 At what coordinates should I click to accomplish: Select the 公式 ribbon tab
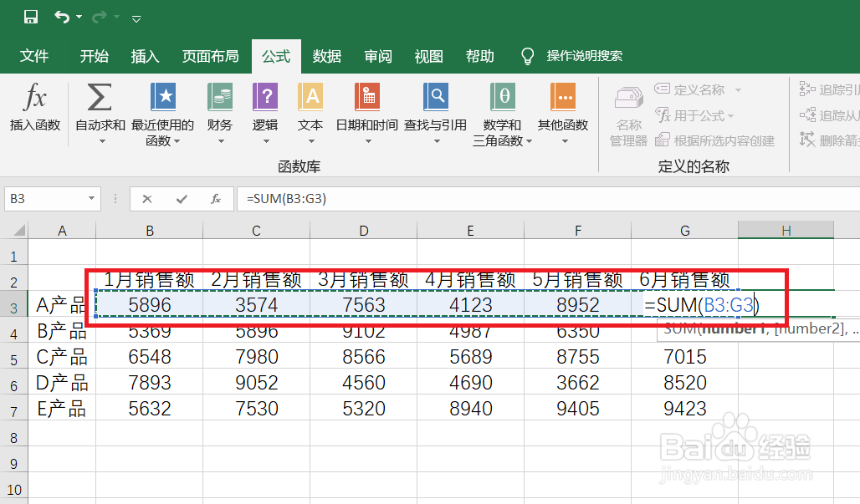[276, 56]
